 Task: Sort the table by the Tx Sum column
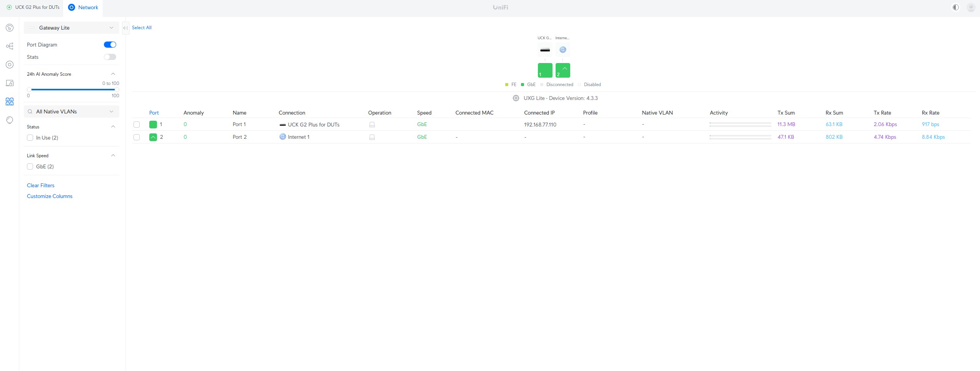click(786, 113)
